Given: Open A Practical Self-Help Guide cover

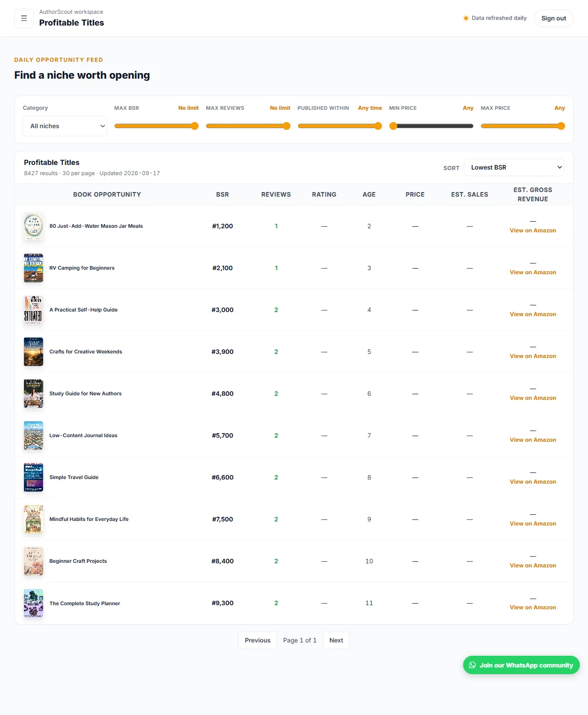Looking at the screenshot, I should coord(34,310).
